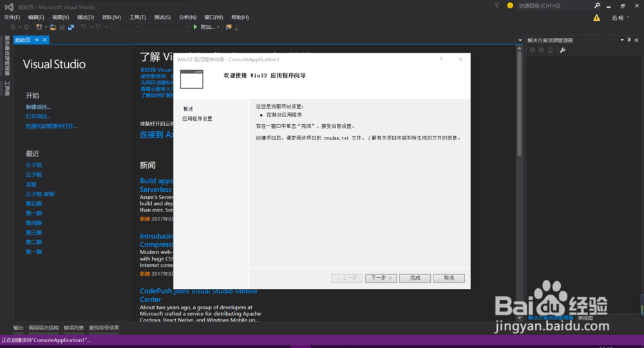Open the 工具(T) menu
The image size is (644, 348).
[x=138, y=17]
